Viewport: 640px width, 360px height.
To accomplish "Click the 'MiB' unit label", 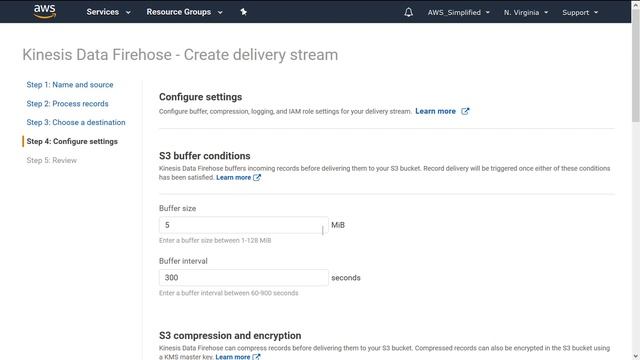I will tap(338, 225).
